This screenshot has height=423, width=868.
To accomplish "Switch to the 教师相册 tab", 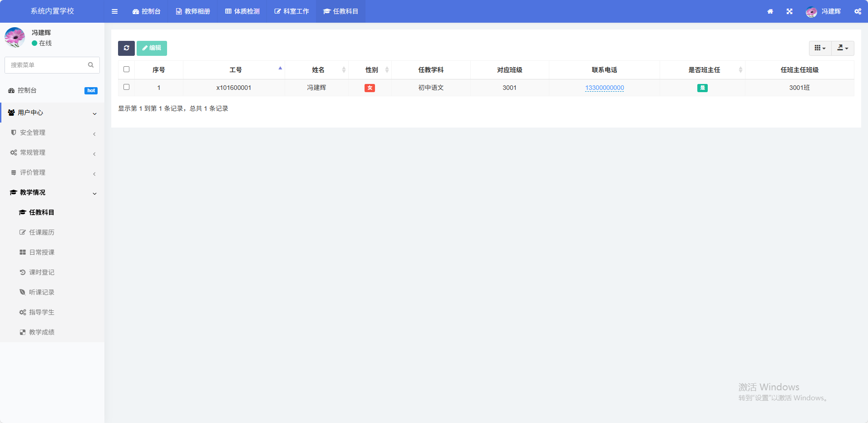I will click(193, 11).
